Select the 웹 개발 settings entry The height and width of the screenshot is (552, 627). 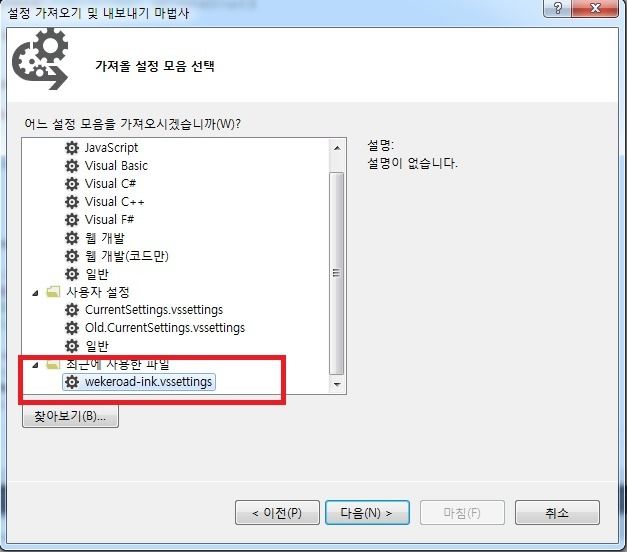(x=105, y=238)
